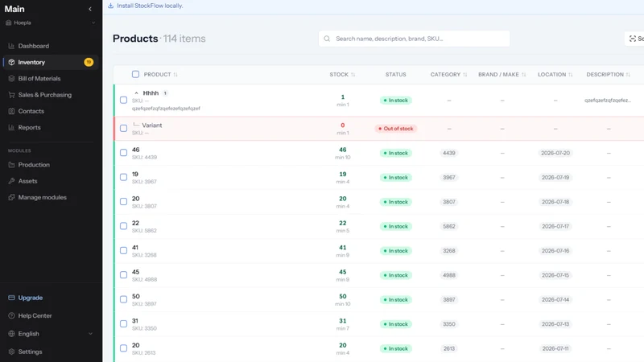Collapse the Hhhh product variants

136,93
